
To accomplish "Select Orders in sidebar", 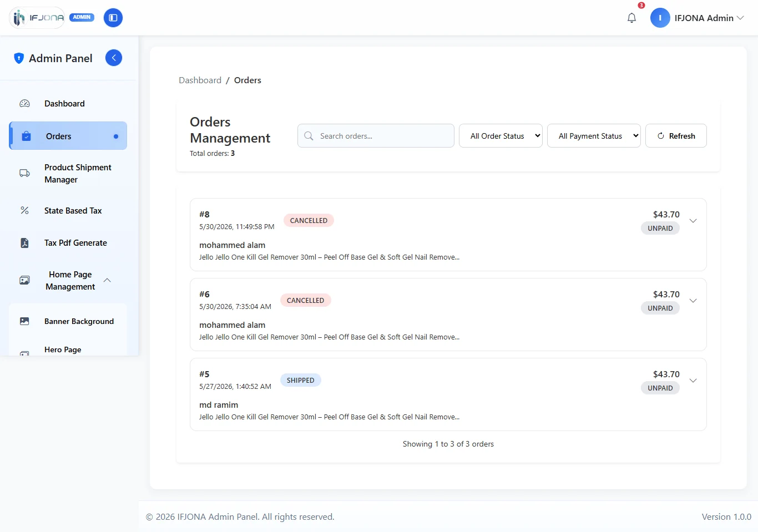I will click(68, 136).
